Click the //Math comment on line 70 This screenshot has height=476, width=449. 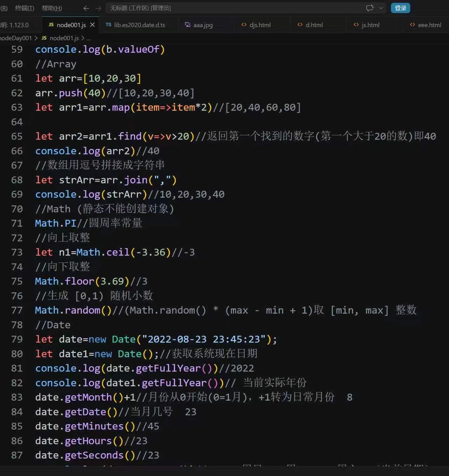click(105, 209)
